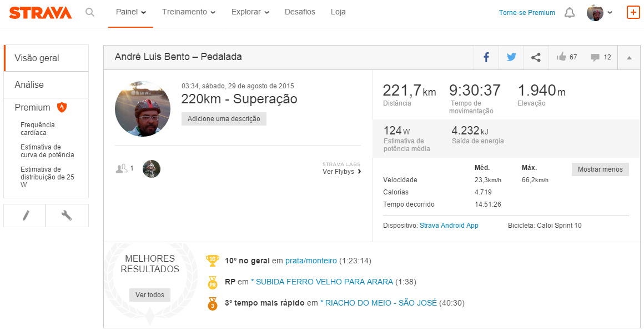Open the generic share icon
Image resolution: width=644 pixels, height=335 pixels.
coord(536,57)
